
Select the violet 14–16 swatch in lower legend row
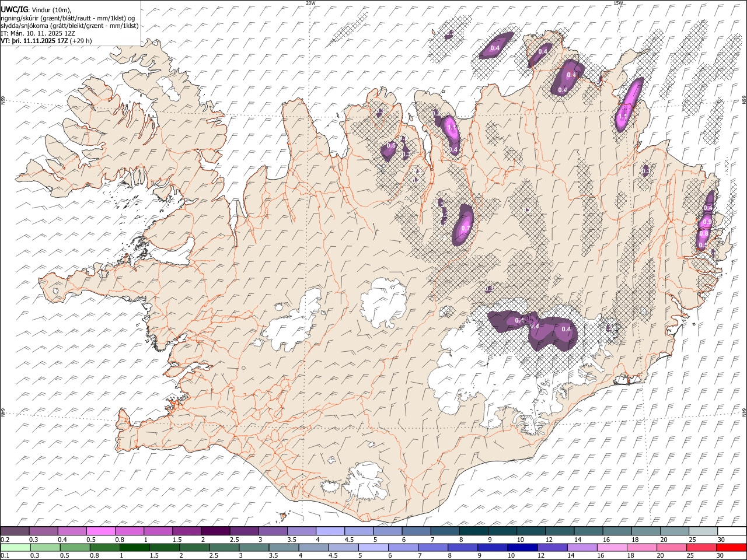(581, 548)
